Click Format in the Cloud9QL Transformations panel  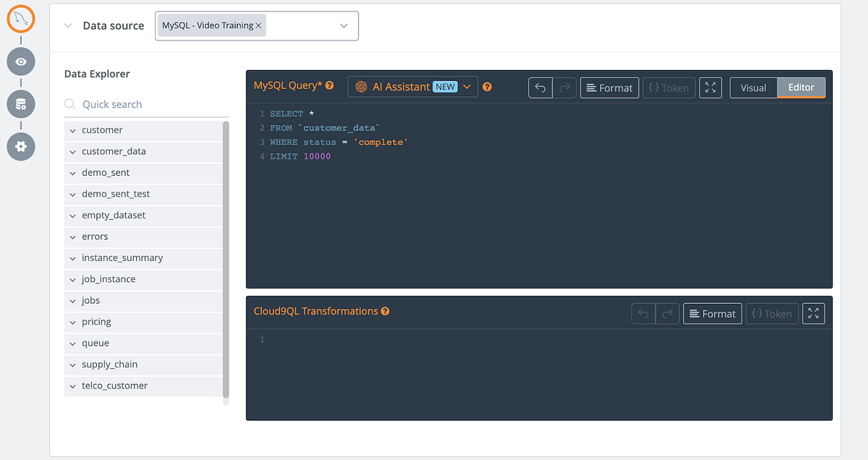(712, 313)
